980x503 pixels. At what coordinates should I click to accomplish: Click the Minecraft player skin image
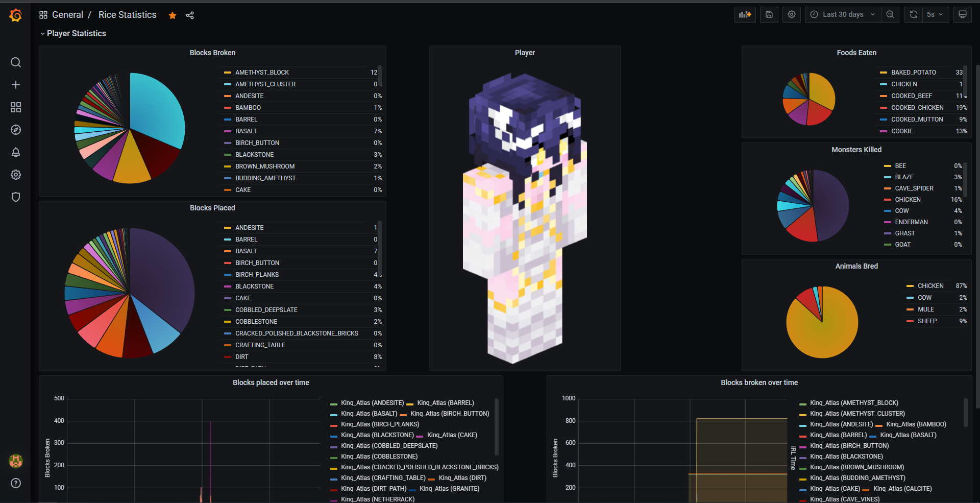click(x=525, y=218)
